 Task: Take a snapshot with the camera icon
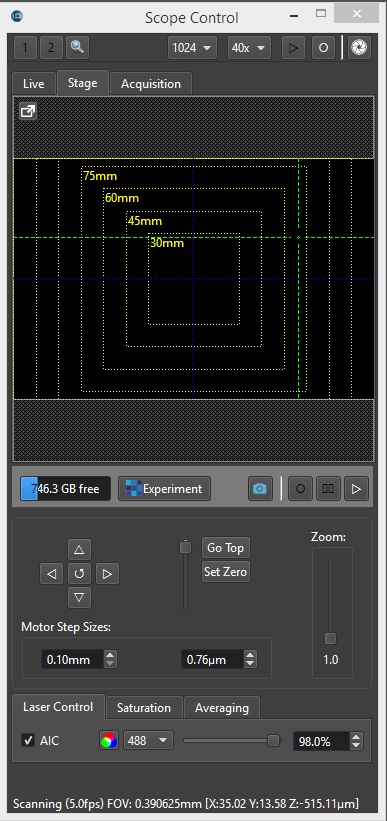click(260, 489)
